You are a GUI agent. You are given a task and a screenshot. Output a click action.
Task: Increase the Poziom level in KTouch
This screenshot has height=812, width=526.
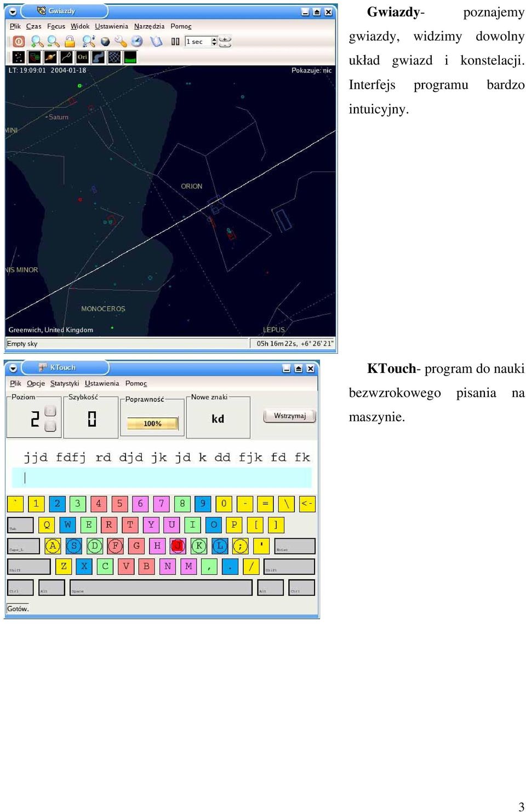coord(50,411)
